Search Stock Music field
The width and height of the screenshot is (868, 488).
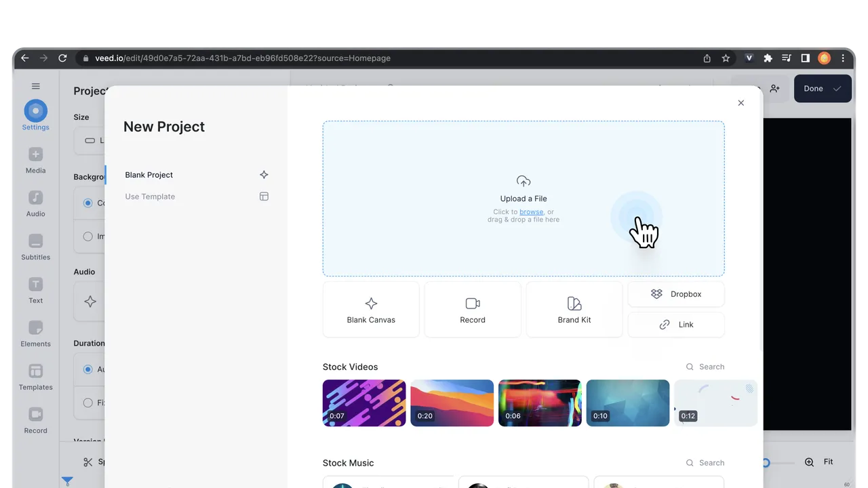click(x=705, y=463)
